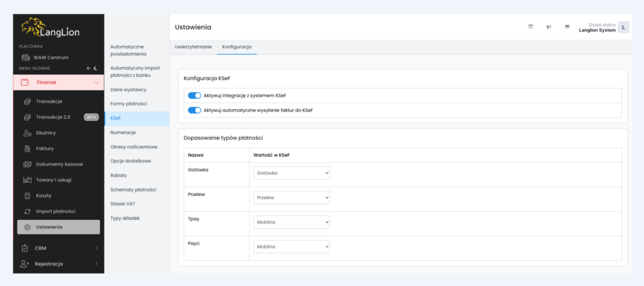Screen dimensions: 644x286
Task: Open the Przelew KSeF value dropdown
Action: coord(292,197)
